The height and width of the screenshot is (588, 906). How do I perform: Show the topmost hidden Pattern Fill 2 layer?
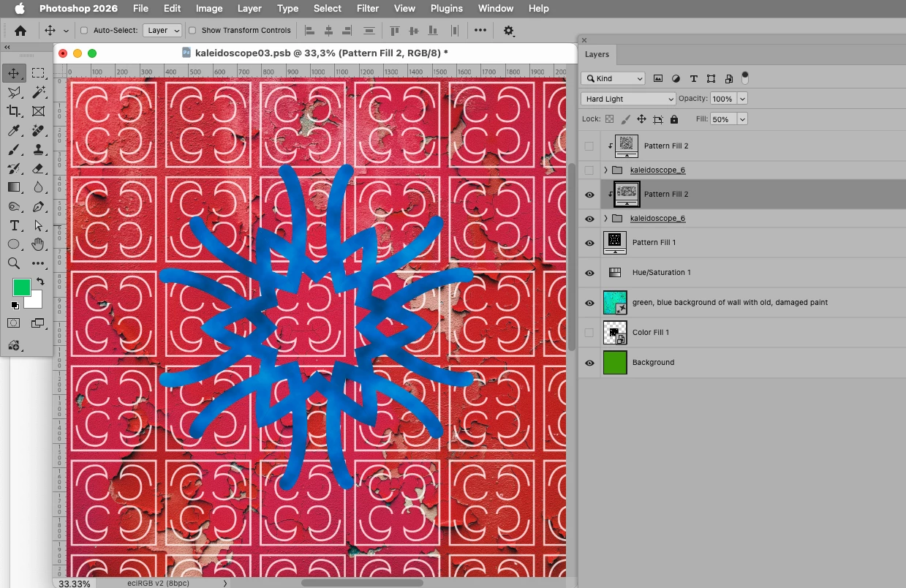(x=589, y=146)
